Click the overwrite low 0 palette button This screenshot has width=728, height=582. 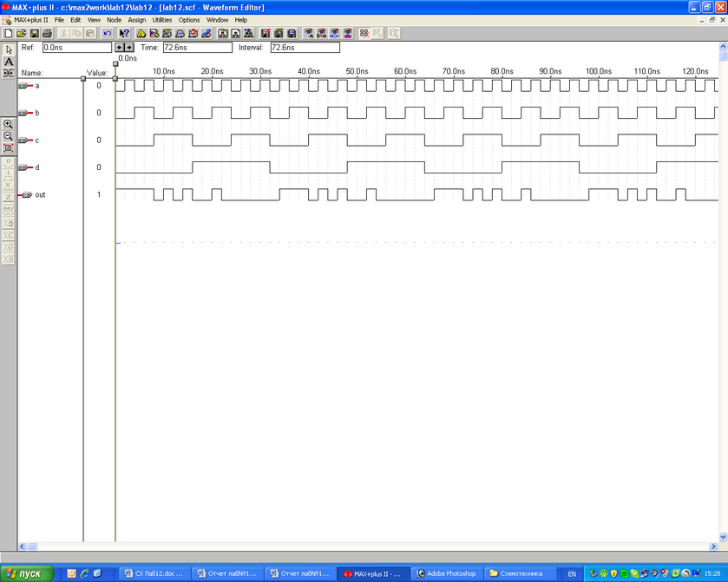(9, 163)
